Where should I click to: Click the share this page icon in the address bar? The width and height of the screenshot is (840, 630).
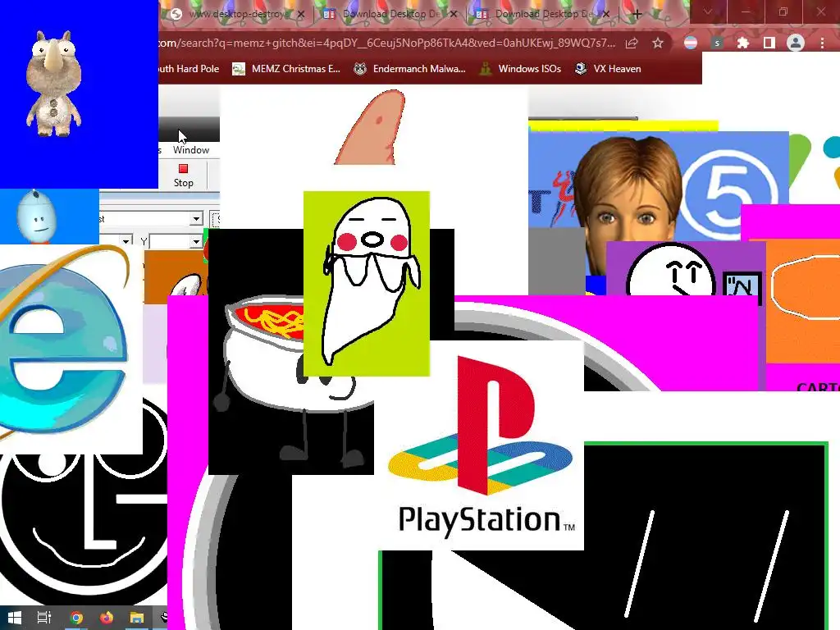(632, 43)
